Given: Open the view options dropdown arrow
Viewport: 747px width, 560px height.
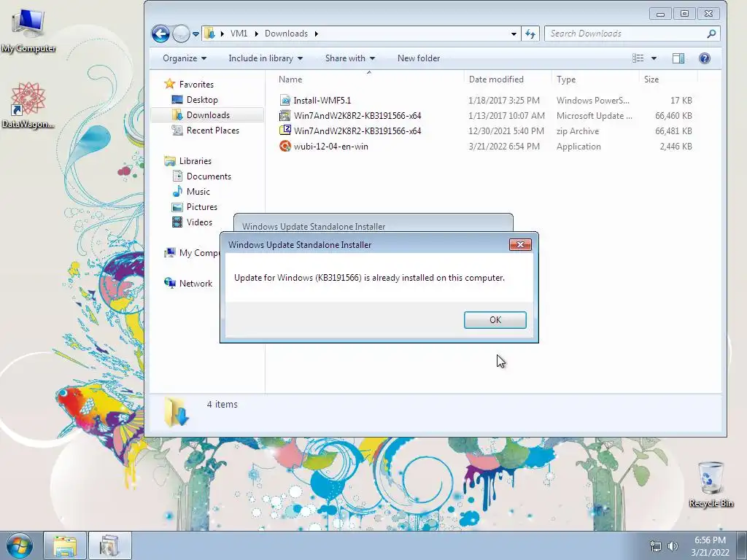Looking at the screenshot, I should coord(654,58).
